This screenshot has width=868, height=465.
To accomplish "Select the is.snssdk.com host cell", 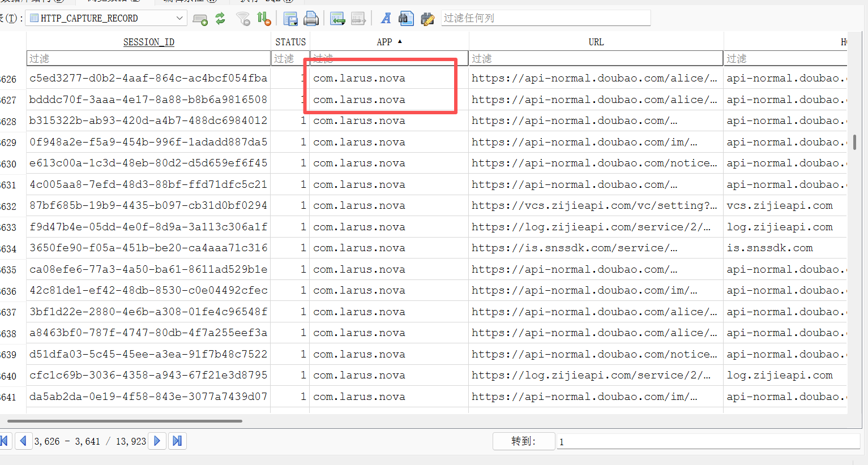I will click(x=785, y=248).
